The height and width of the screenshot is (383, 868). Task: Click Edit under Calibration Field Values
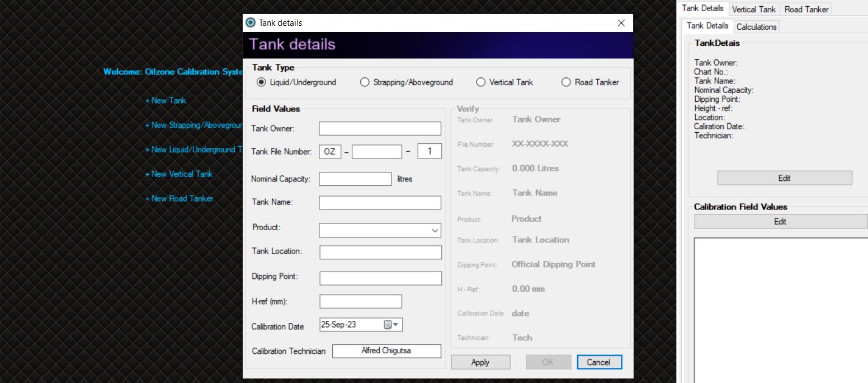pos(780,221)
